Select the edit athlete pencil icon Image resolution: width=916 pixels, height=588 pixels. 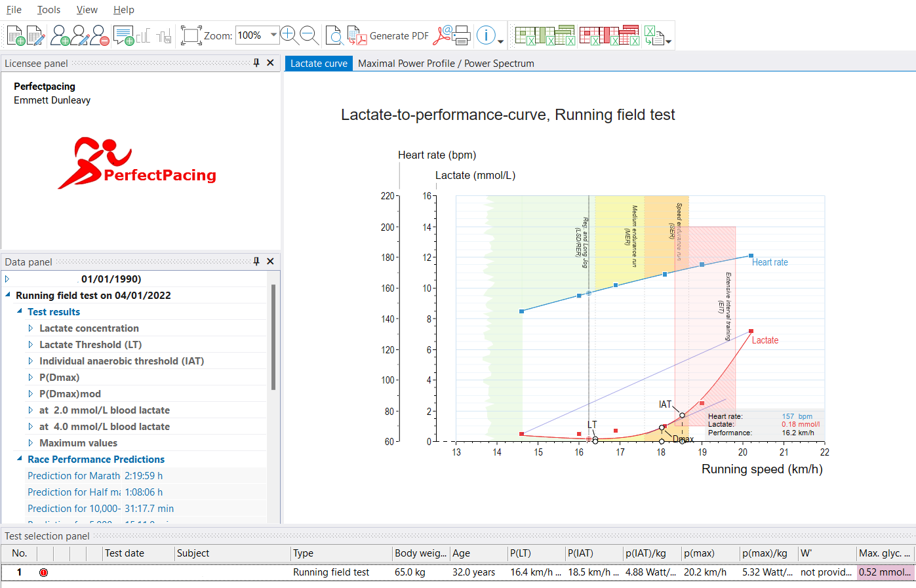(80, 35)
